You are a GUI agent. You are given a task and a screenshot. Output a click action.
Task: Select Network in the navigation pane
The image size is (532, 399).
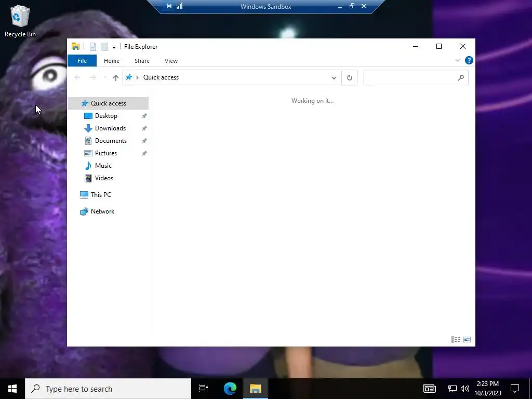coord(102,211)
